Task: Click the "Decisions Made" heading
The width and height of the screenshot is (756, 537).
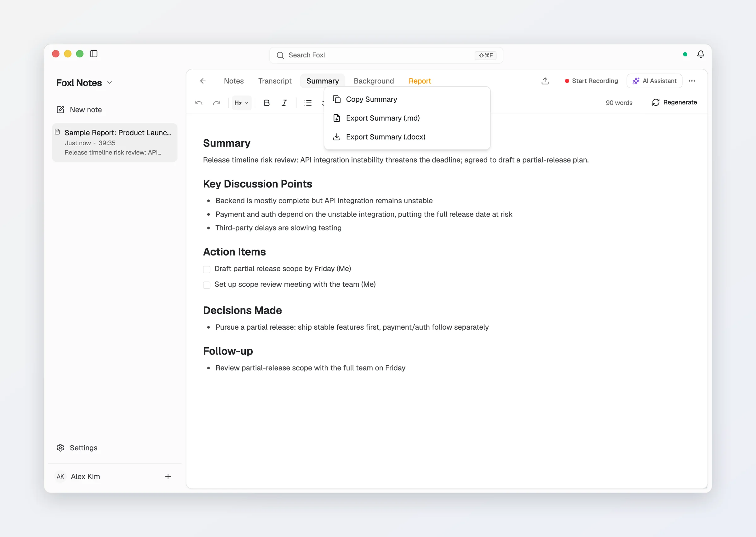Action: point(242,310)
